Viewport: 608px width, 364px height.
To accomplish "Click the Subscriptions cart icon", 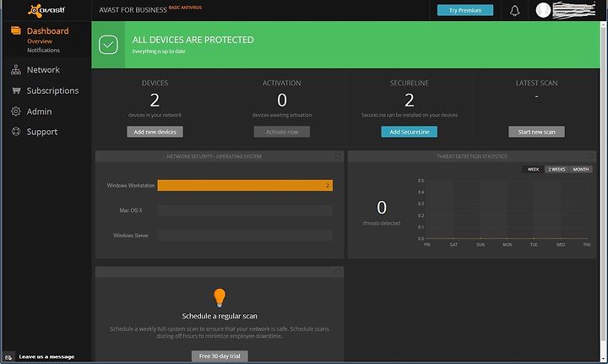I will [16, 90].
